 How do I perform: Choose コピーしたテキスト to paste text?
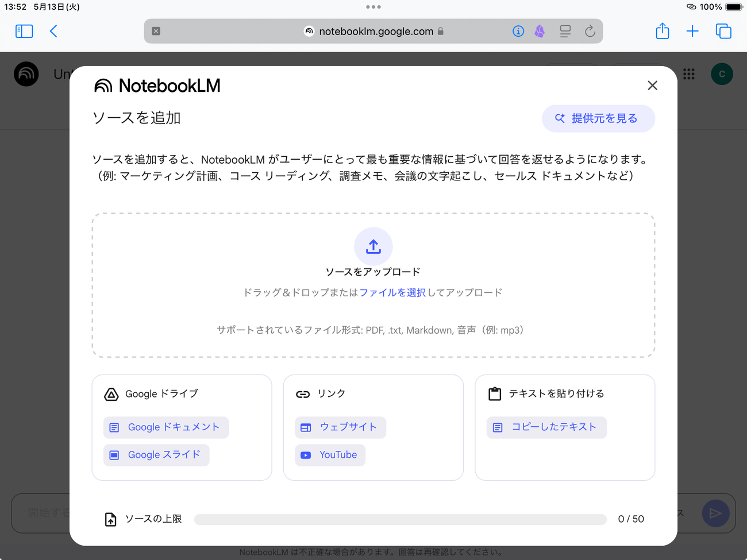coord(546,427)
